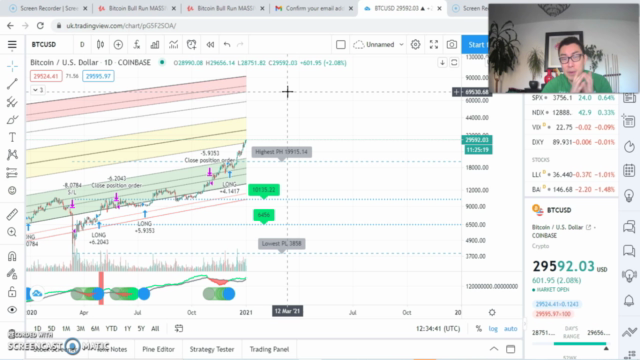Select the 3M time range

(x=81, y=329)
